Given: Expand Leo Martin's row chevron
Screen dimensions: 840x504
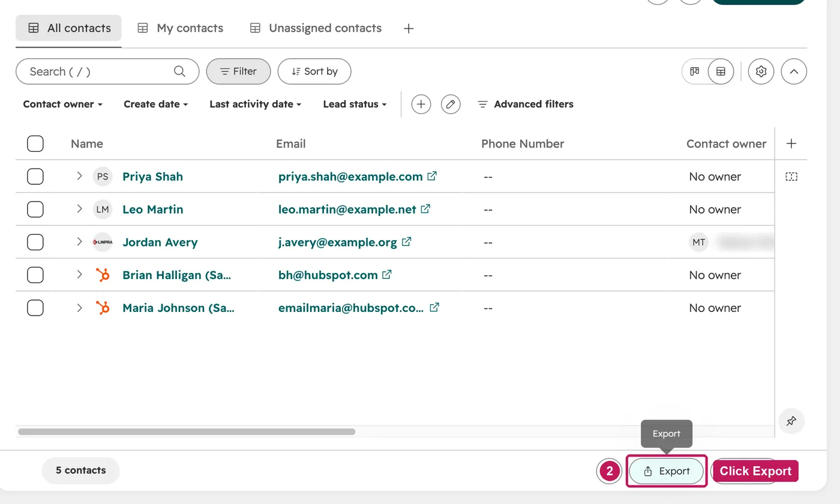Looking at the screenshot, I should click(79, 209).
